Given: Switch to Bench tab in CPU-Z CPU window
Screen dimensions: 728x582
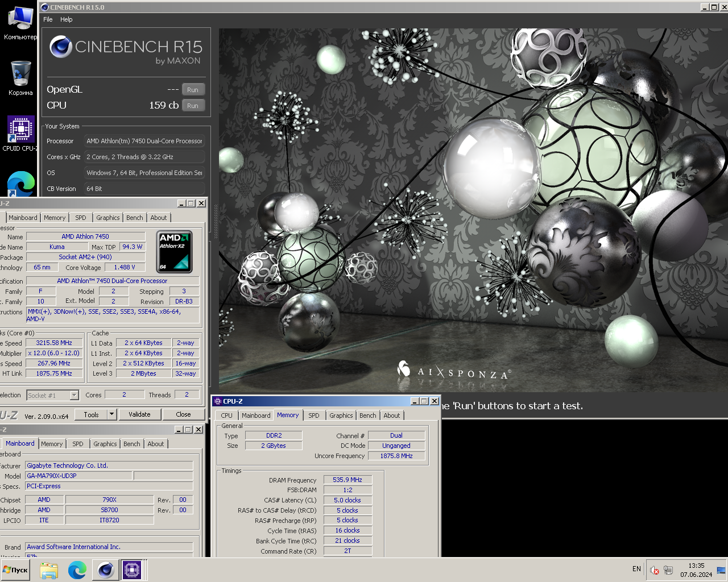Looking at the screenshot, I should (x=135, y=218).
